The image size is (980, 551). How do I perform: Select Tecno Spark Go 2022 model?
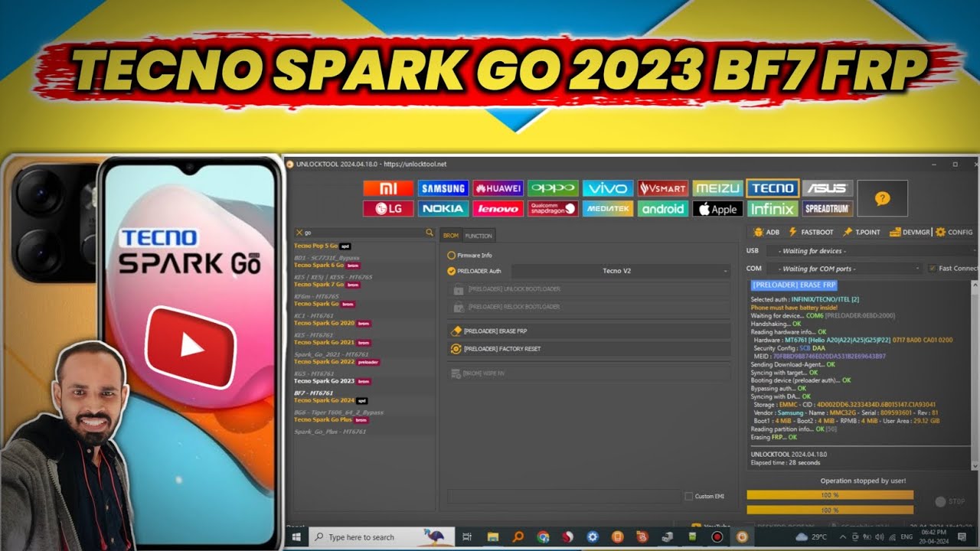324,361
